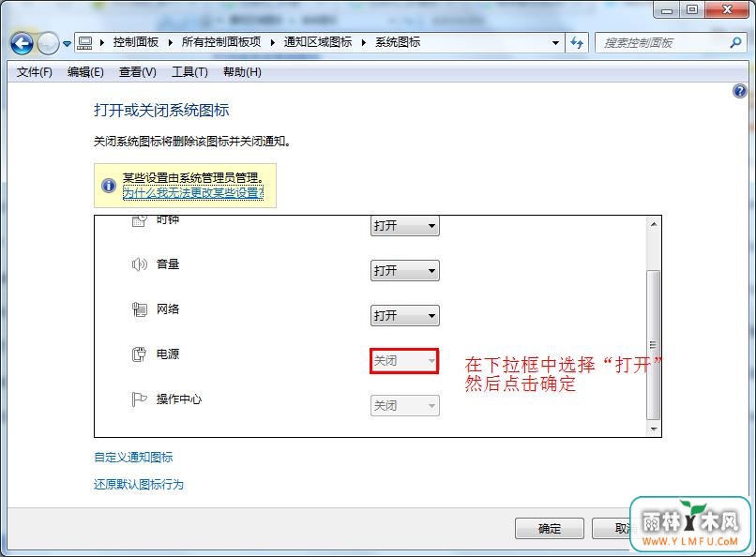Open the 操作中心 behavior dropdown
This screenshot has width=756, height=557.
404,406
